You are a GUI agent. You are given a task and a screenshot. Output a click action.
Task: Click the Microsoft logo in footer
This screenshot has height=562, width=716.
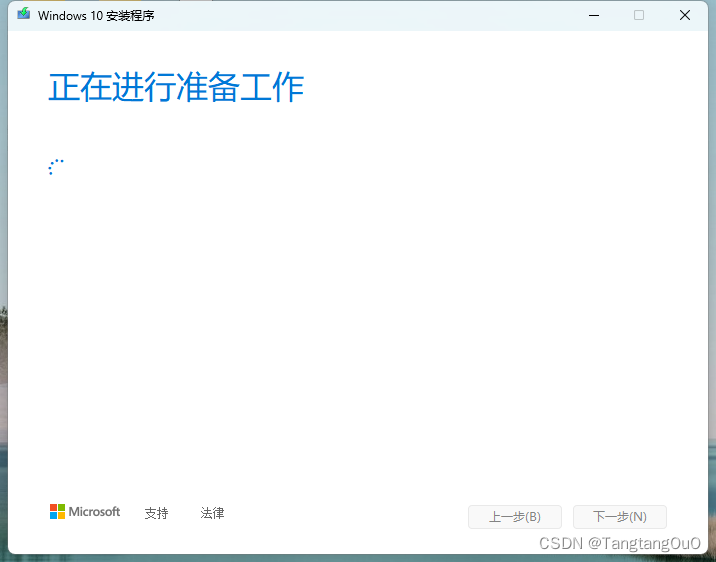coord(85,511)
